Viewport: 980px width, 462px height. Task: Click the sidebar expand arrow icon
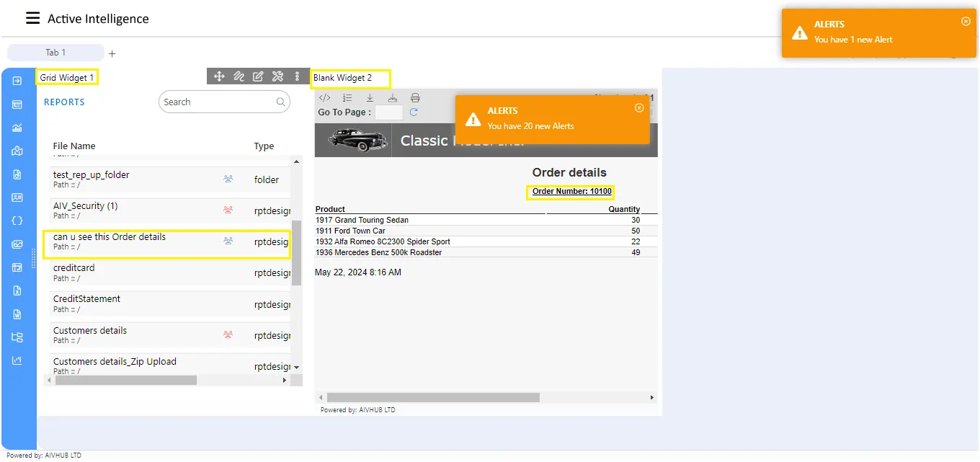click(x=17, y=81)
